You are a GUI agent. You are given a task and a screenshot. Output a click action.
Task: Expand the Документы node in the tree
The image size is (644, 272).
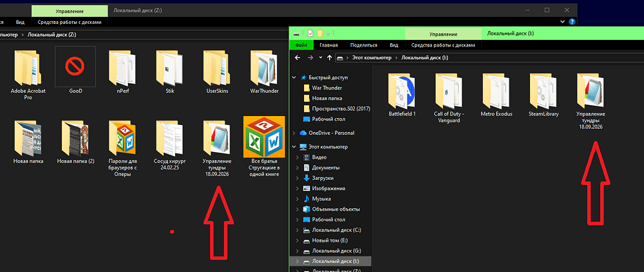click(x=298, y=168)
